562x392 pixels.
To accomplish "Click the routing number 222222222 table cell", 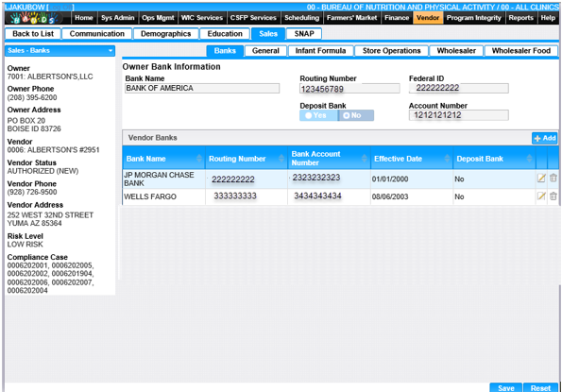I will pyautogui.click(x=247, y=179).
